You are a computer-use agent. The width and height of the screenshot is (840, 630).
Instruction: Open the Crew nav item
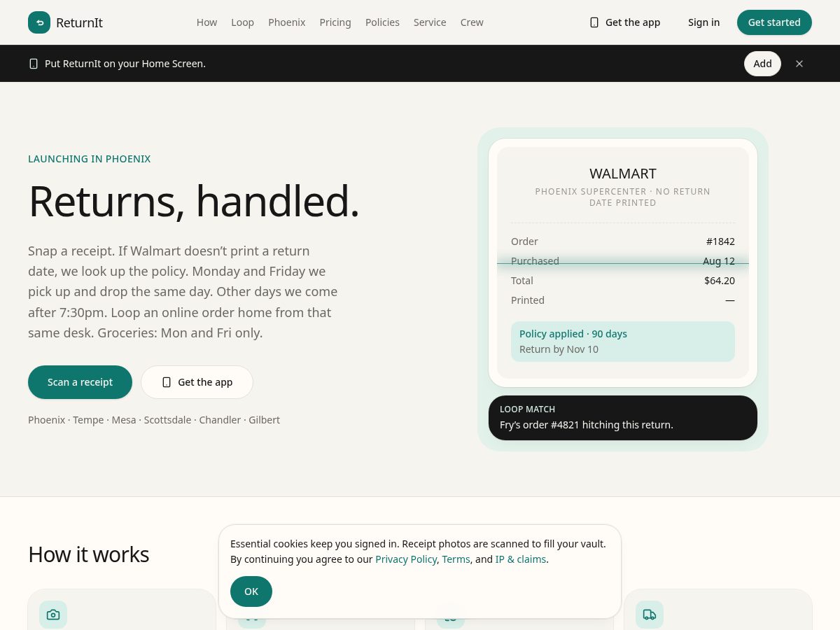[x=472, y=22]
